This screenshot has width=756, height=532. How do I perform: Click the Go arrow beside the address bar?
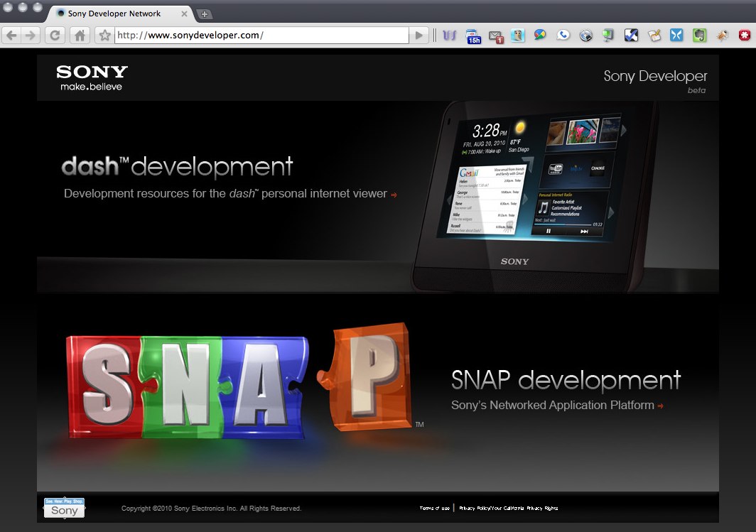click(419, 36)
